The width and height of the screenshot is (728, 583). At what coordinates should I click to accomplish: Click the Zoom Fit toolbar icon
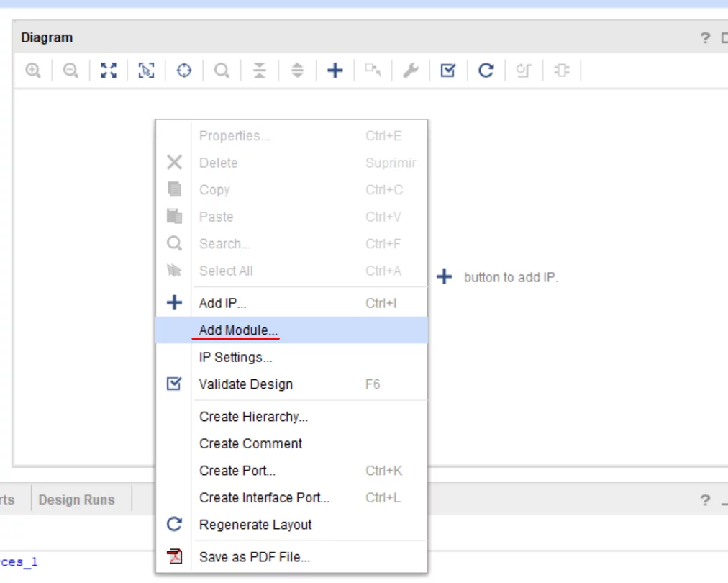click(x=108, y=70)
